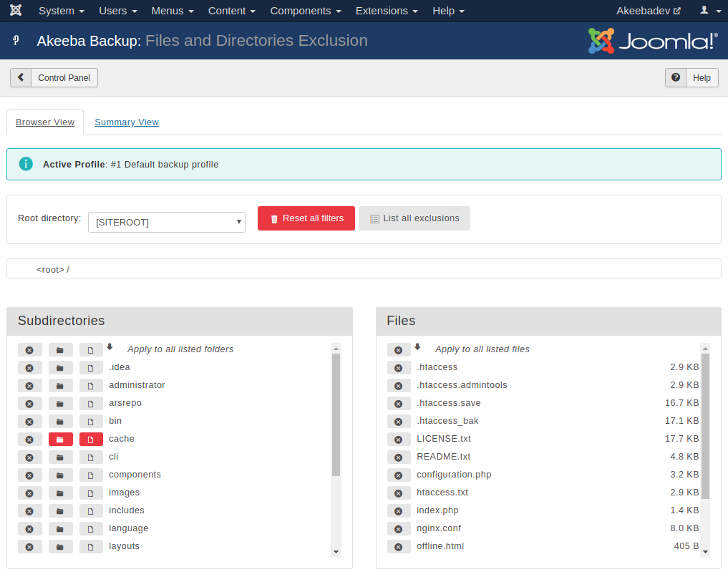This screenshot has height=577, width=728.
Task: Exclude the images folder with its X icon
Action: click(x=30, y=493)
